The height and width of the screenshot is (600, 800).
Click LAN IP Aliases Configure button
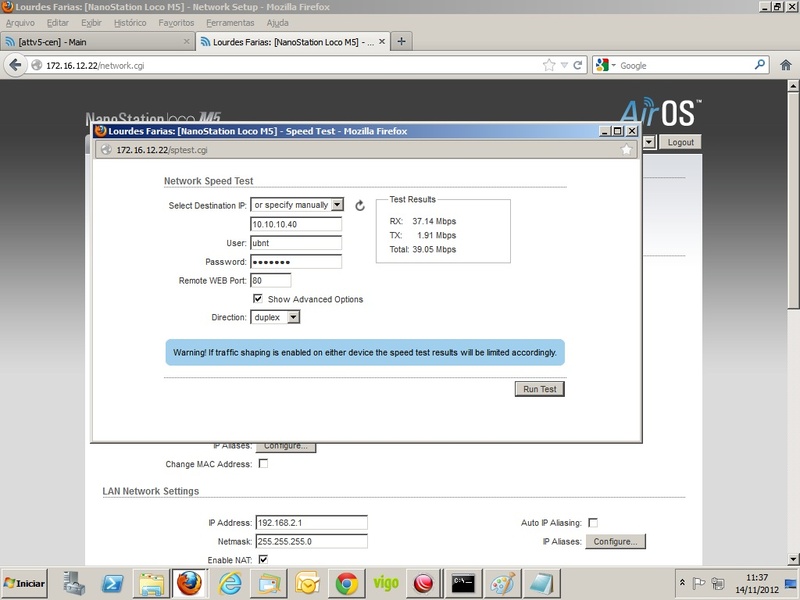point(615,541)
